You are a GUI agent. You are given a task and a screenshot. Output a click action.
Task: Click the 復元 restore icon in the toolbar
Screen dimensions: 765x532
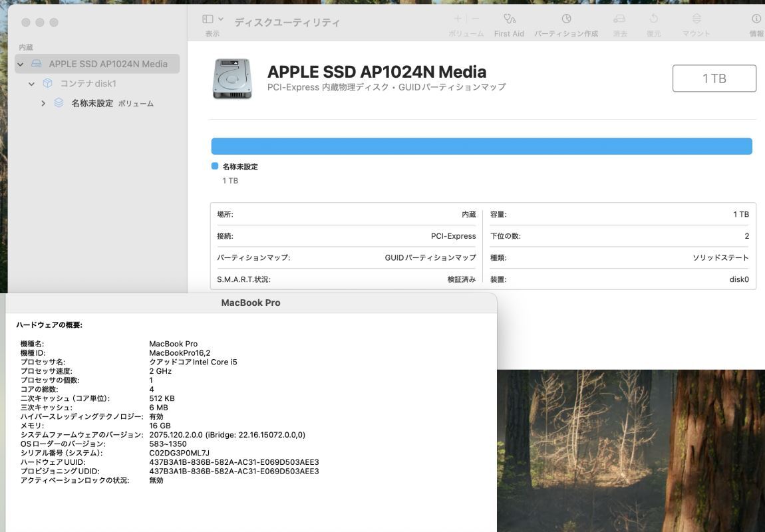[x=654, y=19]
